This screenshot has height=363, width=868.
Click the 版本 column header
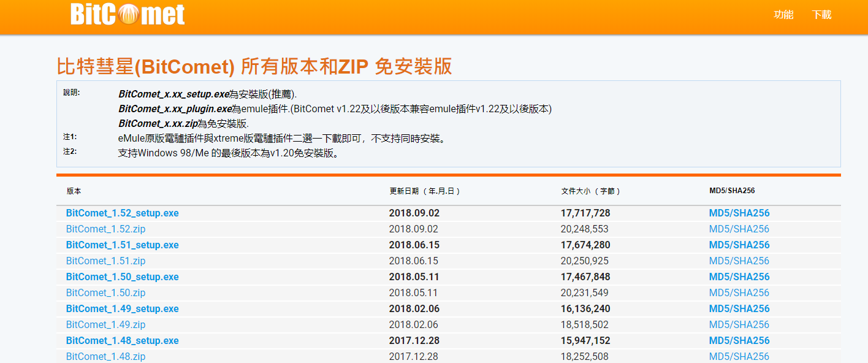(74, 191)
